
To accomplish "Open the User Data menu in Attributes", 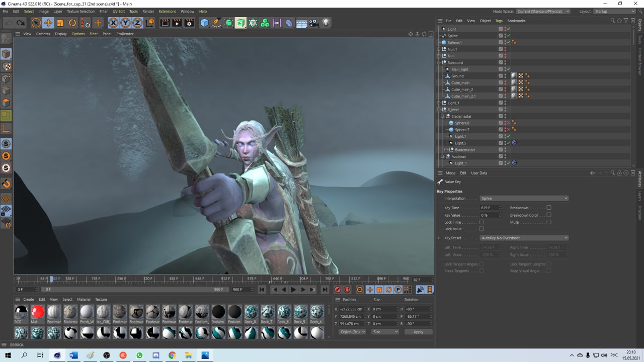I will (479, 173).
